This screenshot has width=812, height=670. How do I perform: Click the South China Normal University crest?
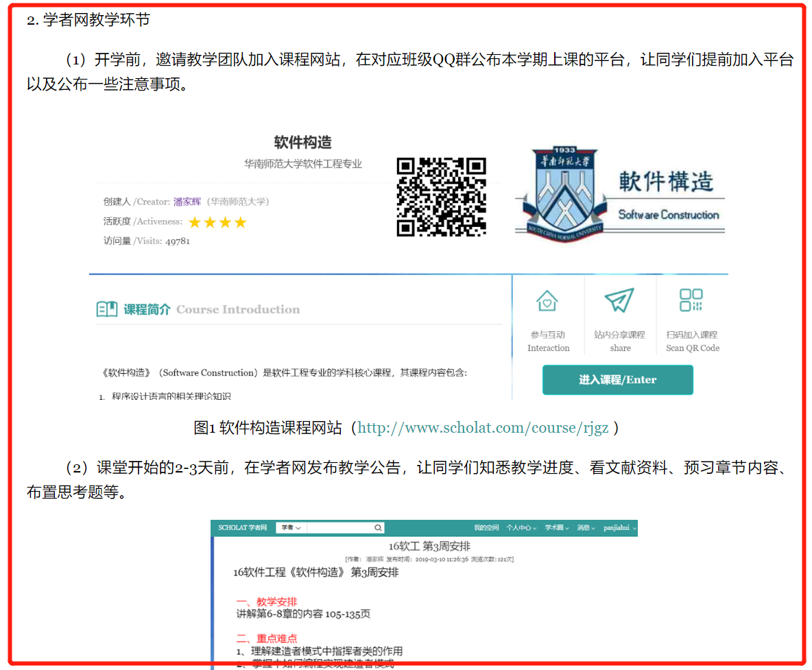click(x=558, y=193)
